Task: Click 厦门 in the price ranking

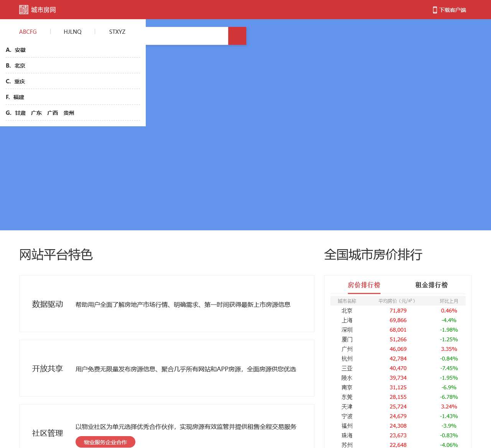Action: point(347,339)
